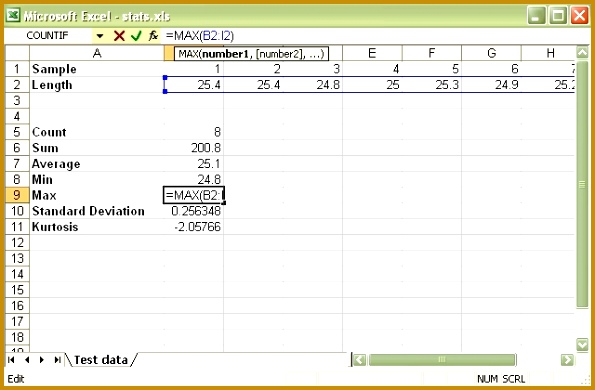Viewport: 595px width, 390px height.
Task: Go to the next sheet tab arrow
Action: click(42, 359)
